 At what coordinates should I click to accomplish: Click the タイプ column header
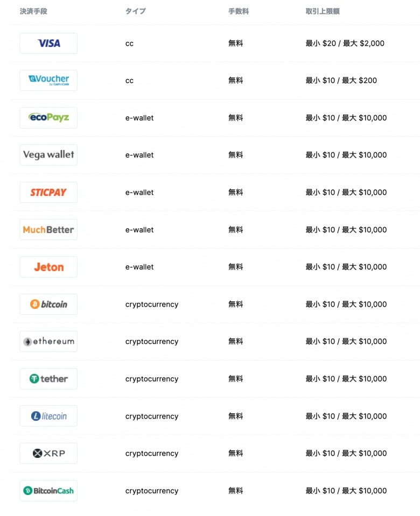tap(136, 11)
